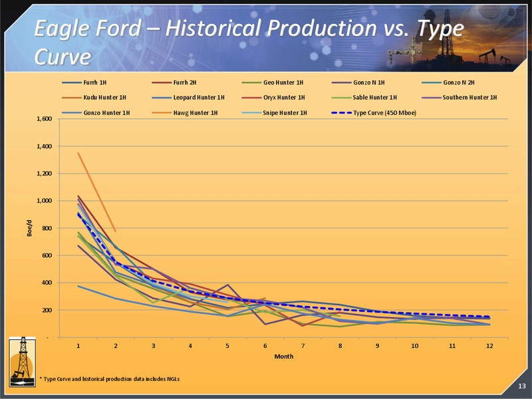
Task: Click the 400 y-axis label
Action: coord(47,283)
